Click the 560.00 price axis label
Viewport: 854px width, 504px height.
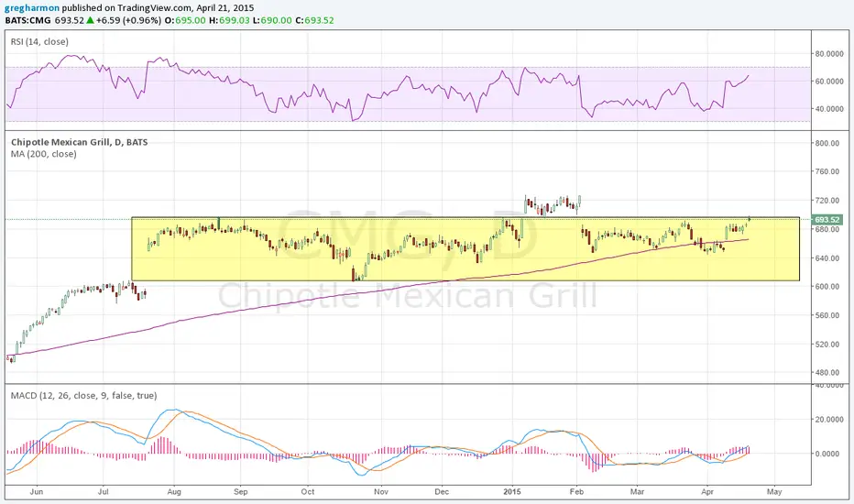(827, 315)
